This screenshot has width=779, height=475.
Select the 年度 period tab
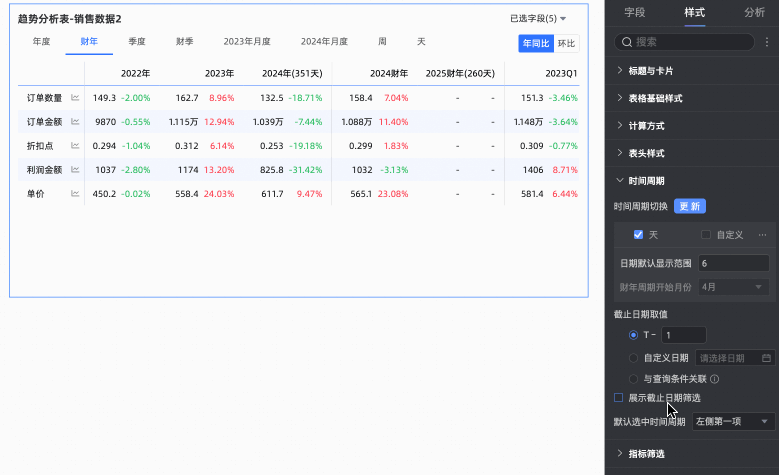pyautogui.click(x=42, y=42)
